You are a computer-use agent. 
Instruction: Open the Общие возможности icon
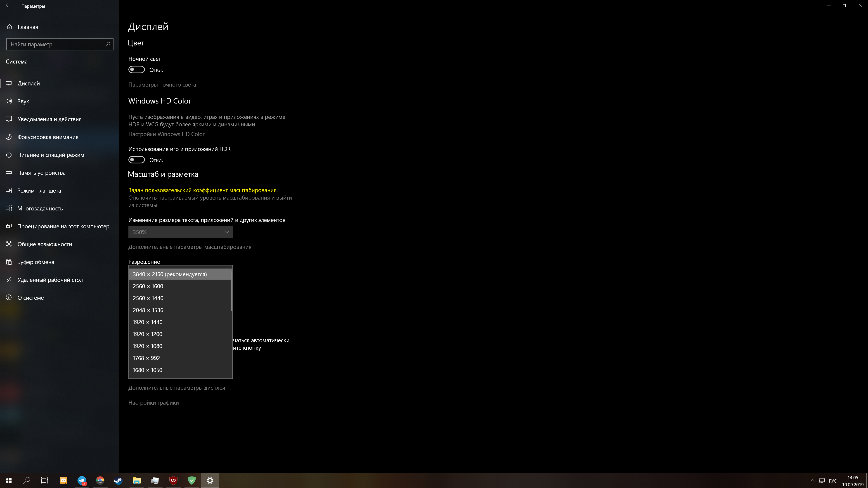tap(9, 244)
